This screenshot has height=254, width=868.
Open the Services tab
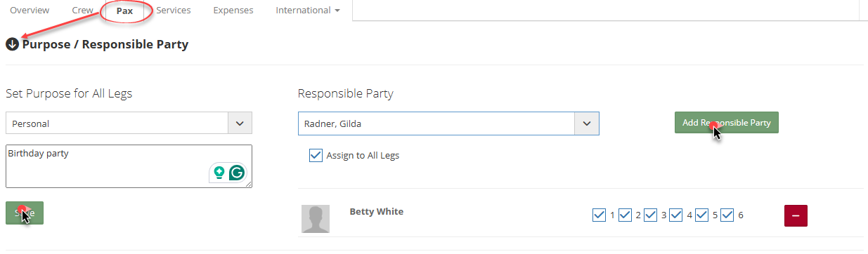174,11
